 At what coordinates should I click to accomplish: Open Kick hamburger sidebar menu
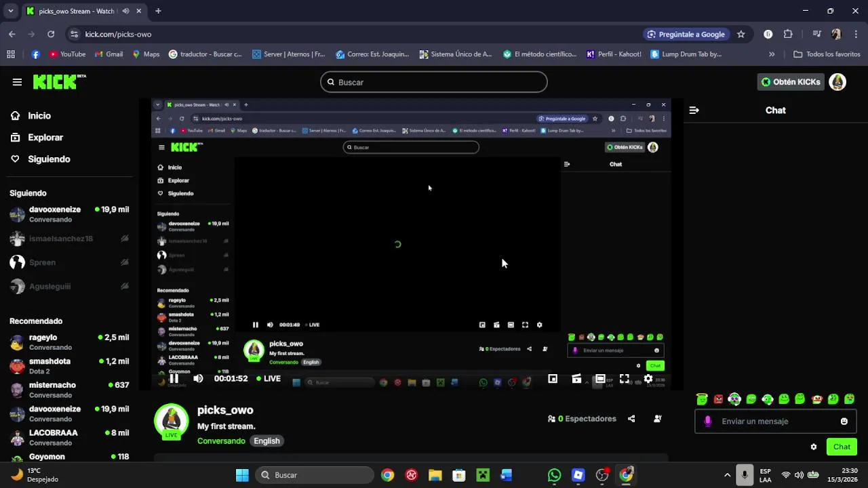(17, 82)
